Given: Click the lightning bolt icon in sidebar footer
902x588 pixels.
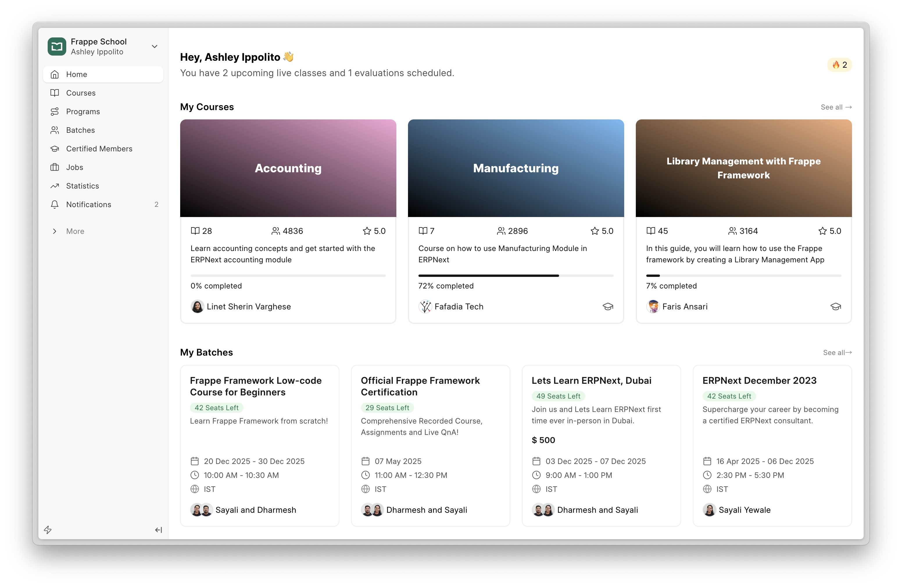Looking at the screenshot, I should click(48, 530).
